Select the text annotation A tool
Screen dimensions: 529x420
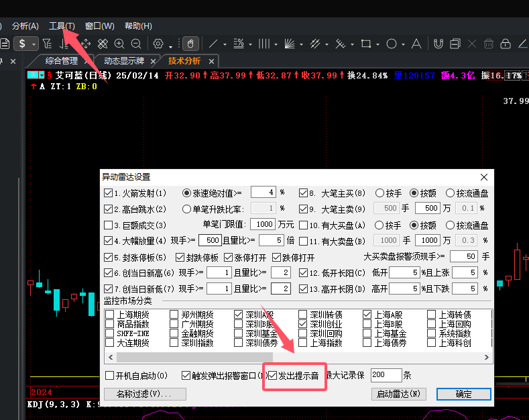[x=416, y=44]
